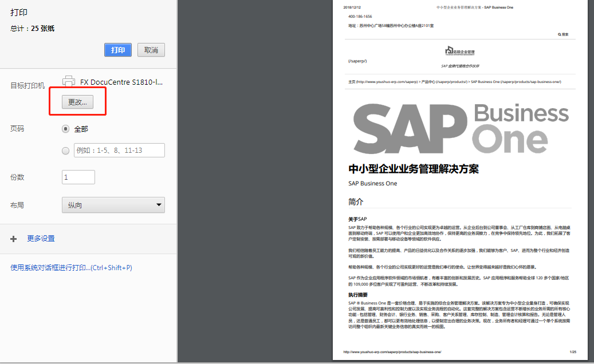The height and width of the screenshot is (364, 594).
Task: Click the SAP Business One subtitle under heading
Action: [x=373, y=184]
